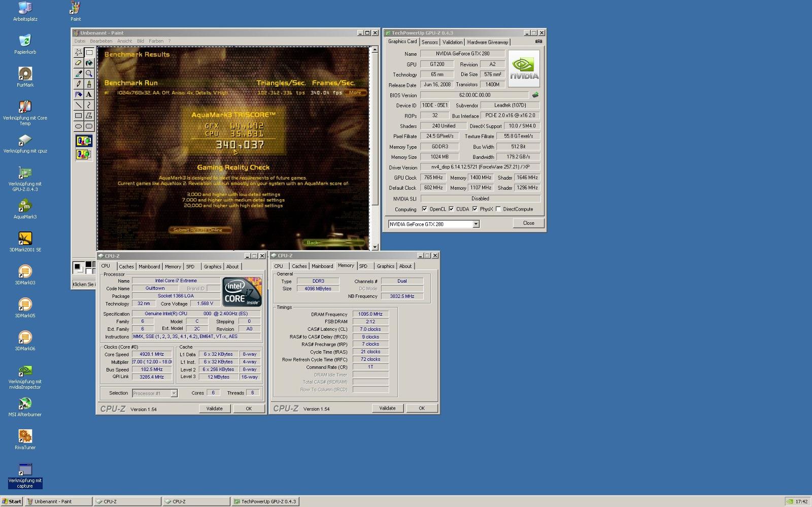Open the Farben menu in Paint
The width and height of the screenshot is (812, 507).
156,41
